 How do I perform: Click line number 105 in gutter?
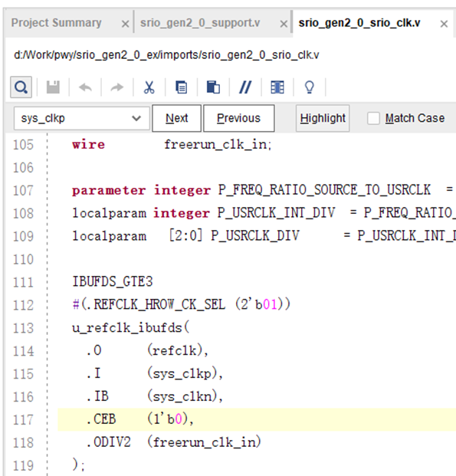point(23,145)
